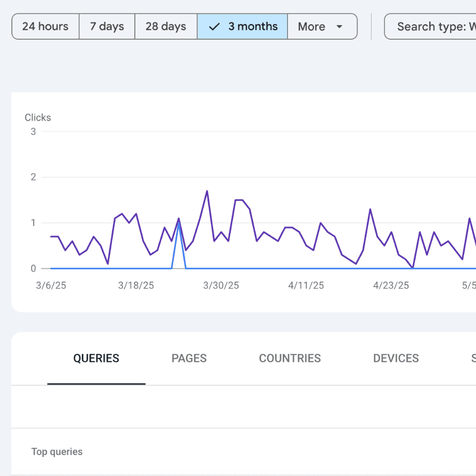
Task: View the Countries tab
Action: point(290,358)
